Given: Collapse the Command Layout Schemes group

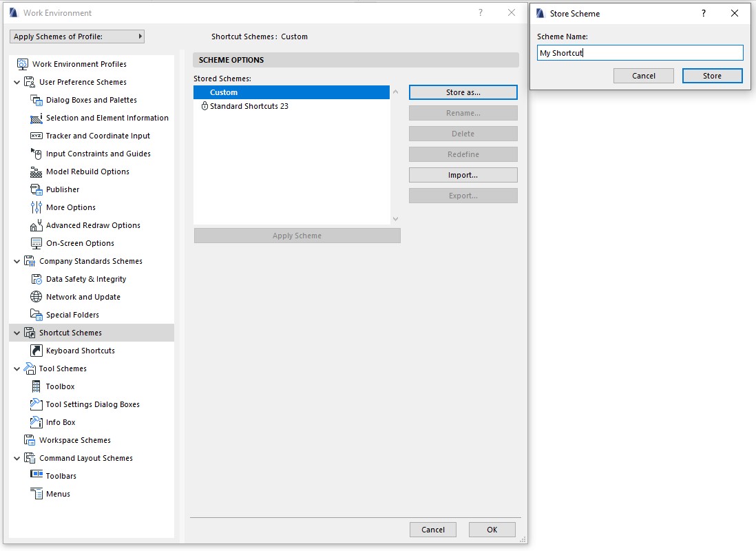Looking at the screenshot, I should pos(17,458).
